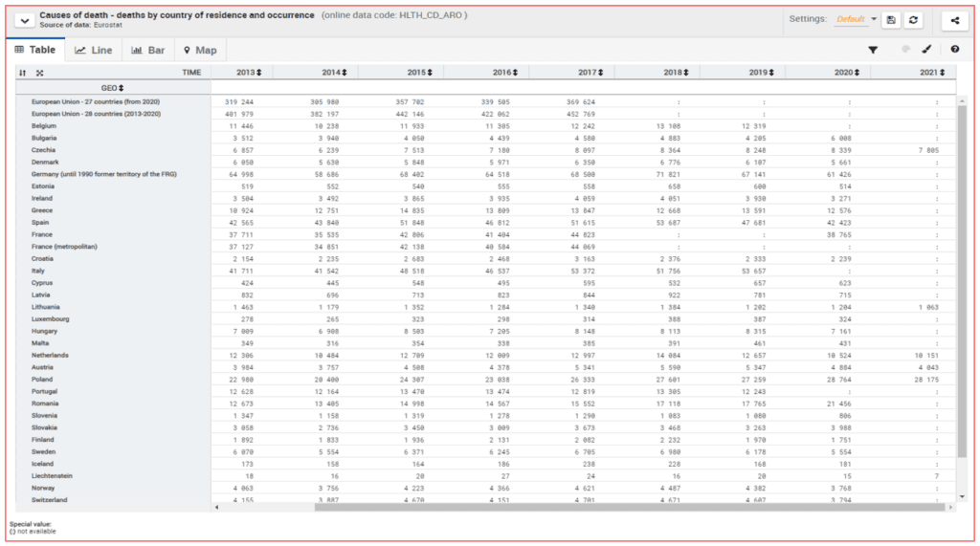The height and width of the screenshot is (546, 980).
Task: Open the help question mark icon
Action: coord(954,50)
